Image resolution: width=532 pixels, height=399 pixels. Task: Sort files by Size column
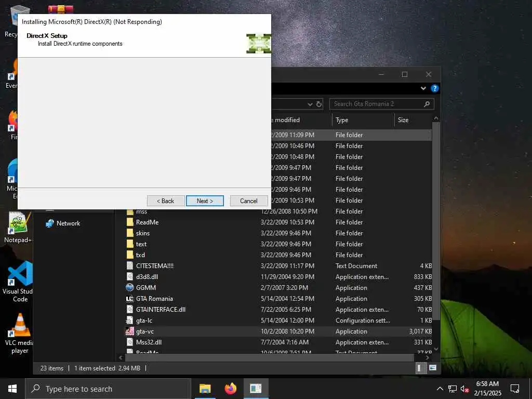(413, 120)
